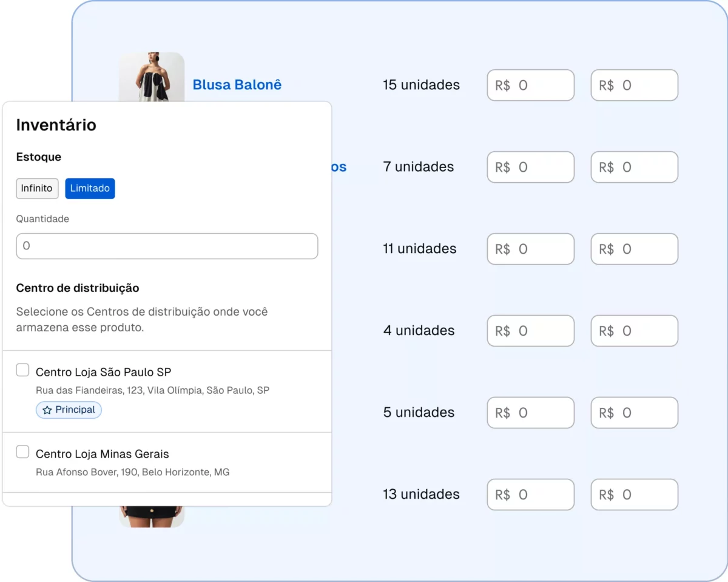Viewport: 728px width, 582px height.
Task: Select the Infinito stock option
Action: [37, 189]
